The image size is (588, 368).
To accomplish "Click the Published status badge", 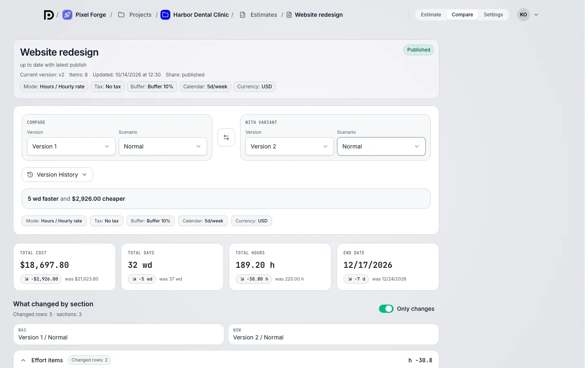I will click(x=419, y=50).
